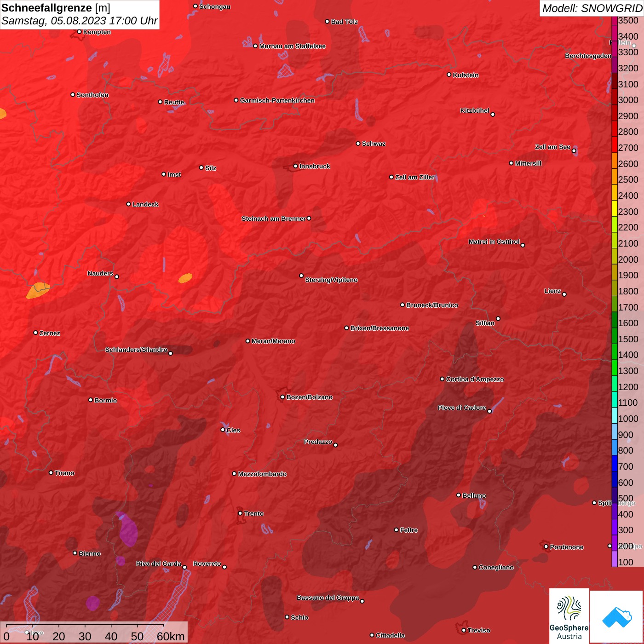Click the Brixen/Bressanone label
644x644 pixels.
379,328
